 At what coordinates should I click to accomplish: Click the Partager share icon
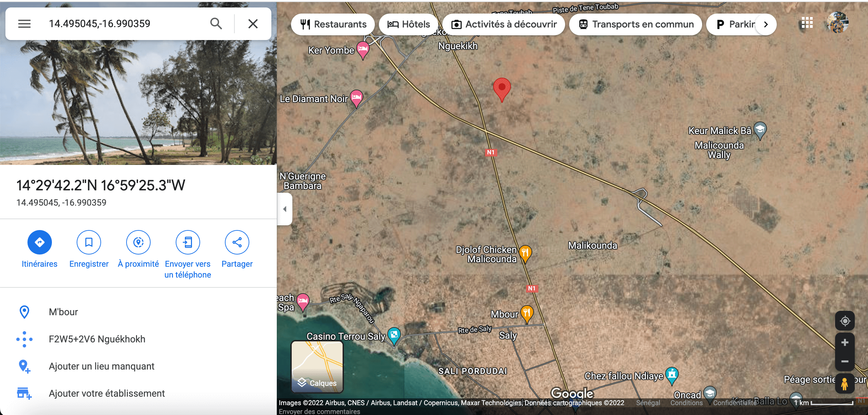[x=237, y=242]
